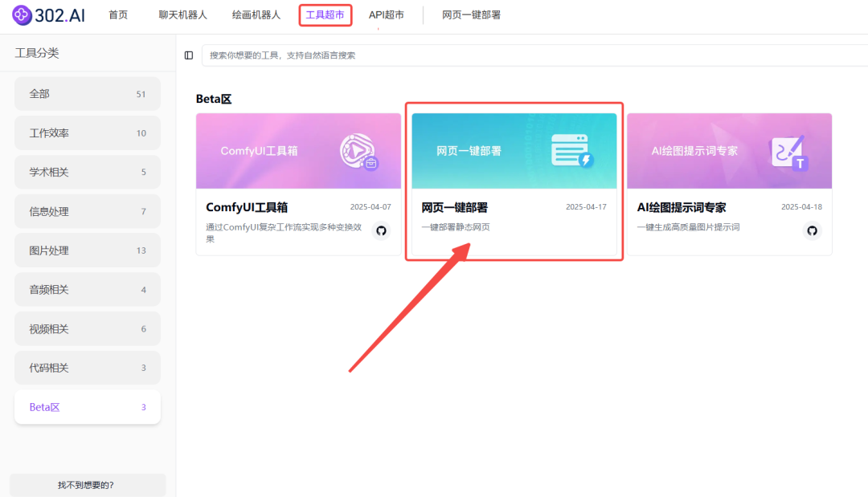The width and height of the screenshot is (868, 497).
Task: Click the 工具分类 sidebar heading
Action: [36, 53]
